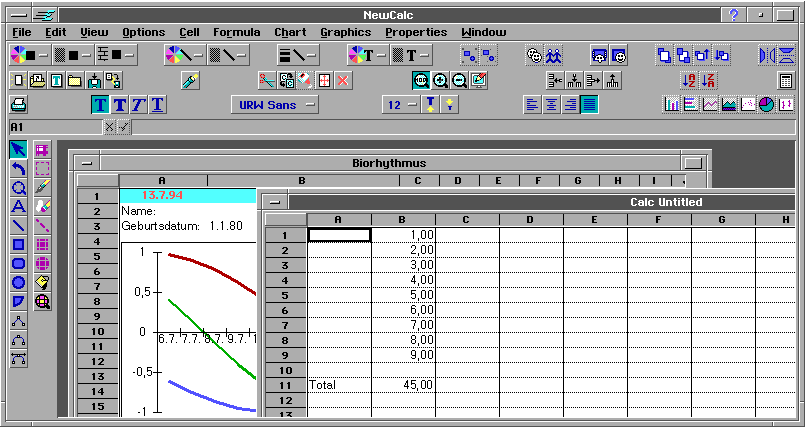Open the Formula menu
806x428 pixels.
click(x=236, y=32)
